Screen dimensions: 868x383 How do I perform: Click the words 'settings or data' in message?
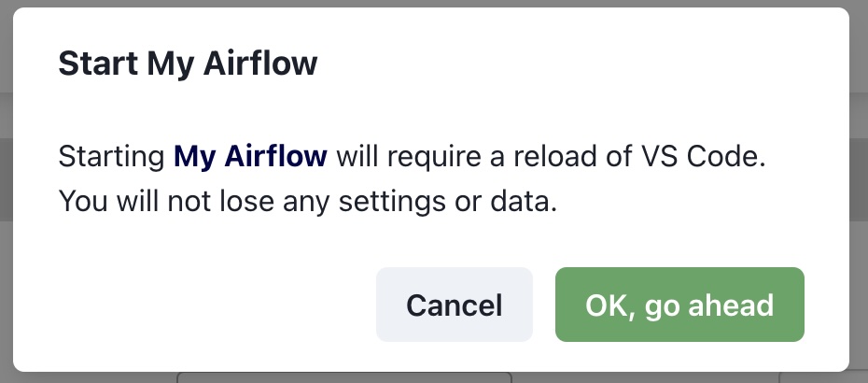click(x=448, y=201)
